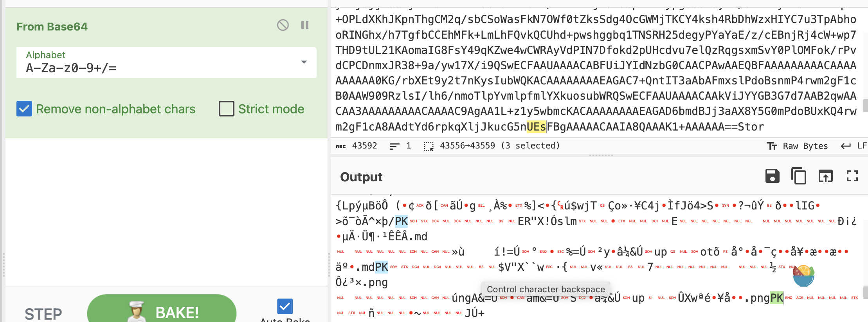Image resolution: width=868 pixels, height=322 pixels.
Task: Expand the Alphabet dropdown arrow
Action: pos(304,62)
